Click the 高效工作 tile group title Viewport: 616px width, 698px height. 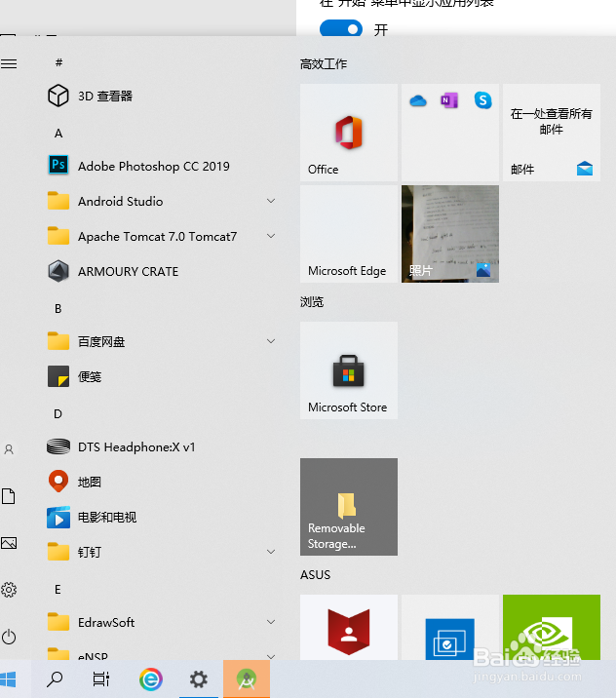(x=324, y=64)
